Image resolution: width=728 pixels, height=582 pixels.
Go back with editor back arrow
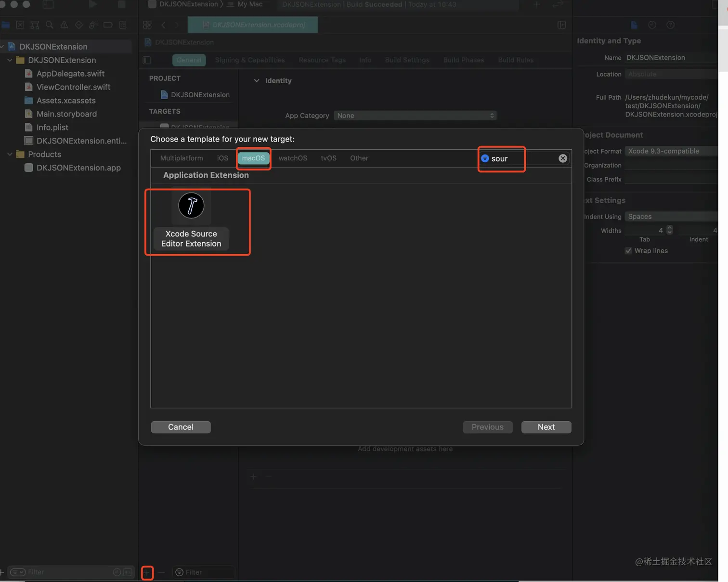pos(163,25)
